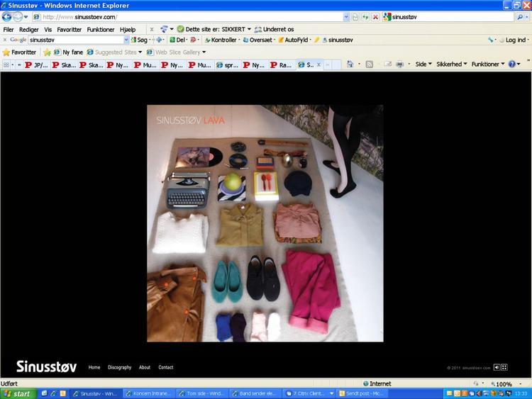The height and width of the screenshot is (399, 532).
Task: Go back with the browser Back arrow
Action: (6, 16)
